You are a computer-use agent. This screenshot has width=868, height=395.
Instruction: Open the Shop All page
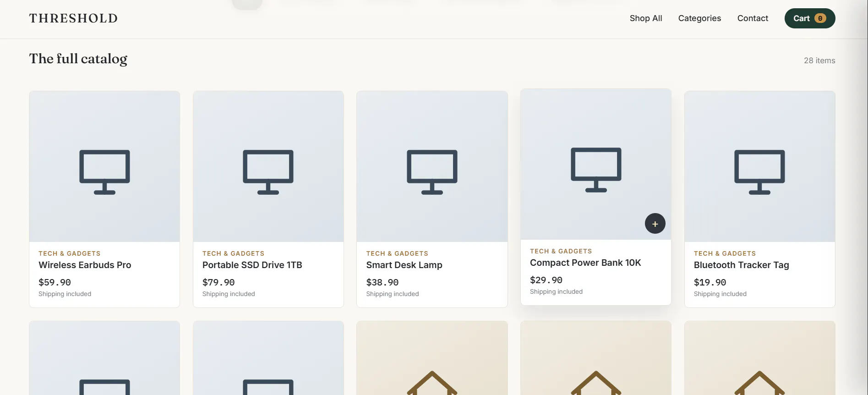pyautogui.click(x=646, y=18)
